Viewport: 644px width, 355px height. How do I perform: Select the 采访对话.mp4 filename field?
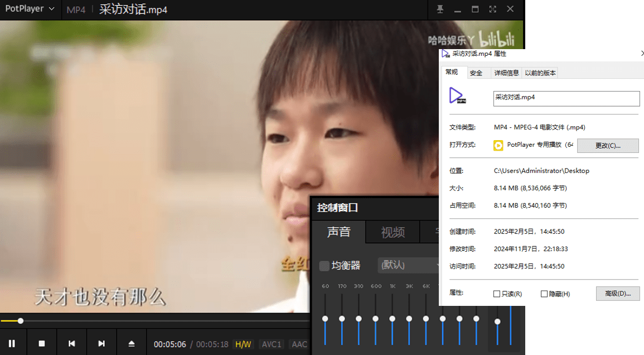565,98
